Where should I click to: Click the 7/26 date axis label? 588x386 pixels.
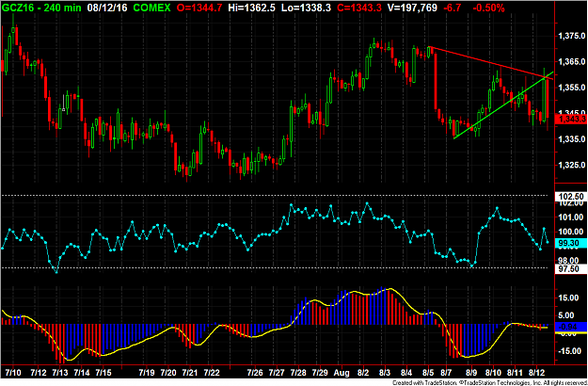255,373
